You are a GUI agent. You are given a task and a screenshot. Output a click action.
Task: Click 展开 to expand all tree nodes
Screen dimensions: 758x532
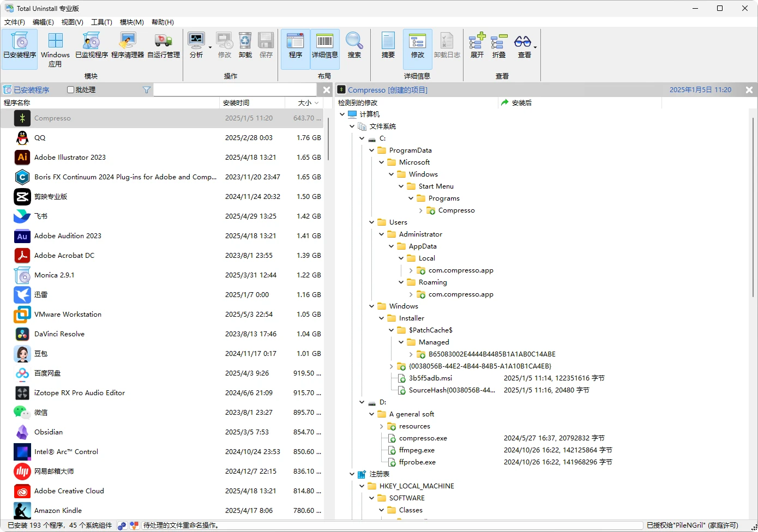tap(477, 46)
